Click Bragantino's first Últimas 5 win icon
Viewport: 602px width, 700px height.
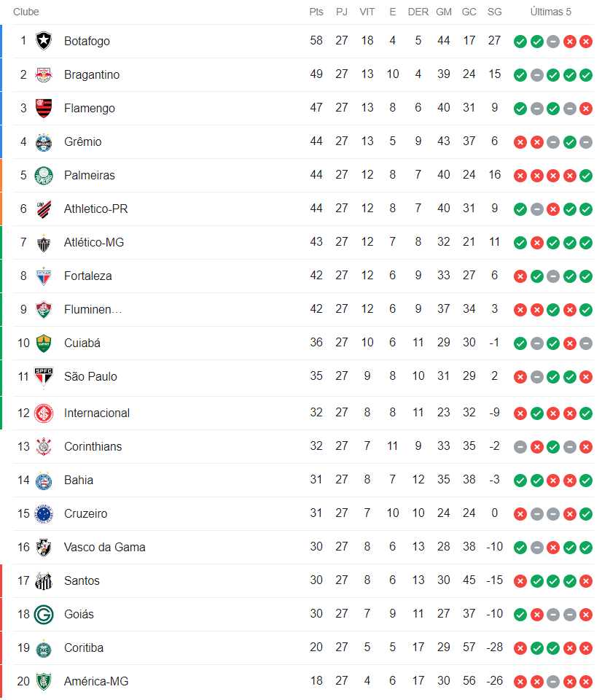pos(520,75)
